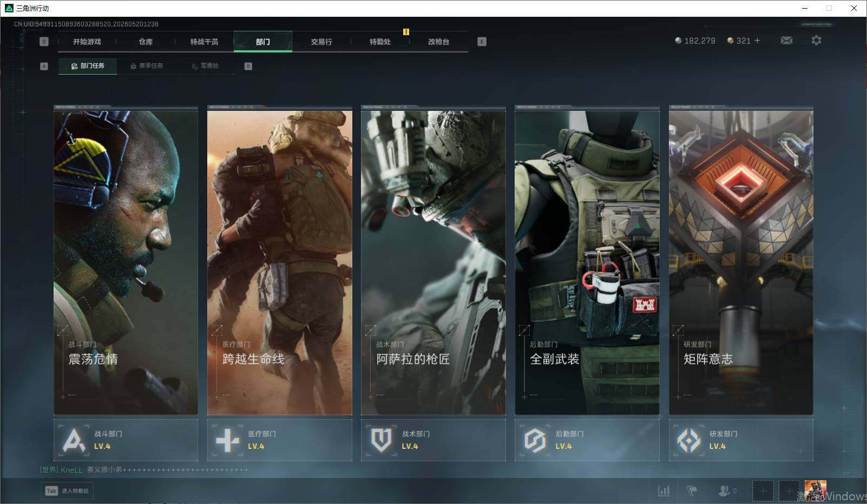Viewport: 867px width, 504px height.
Task: Click the expand icon on 阿萨拉的枪匠 card
Action: coord(370,330)
